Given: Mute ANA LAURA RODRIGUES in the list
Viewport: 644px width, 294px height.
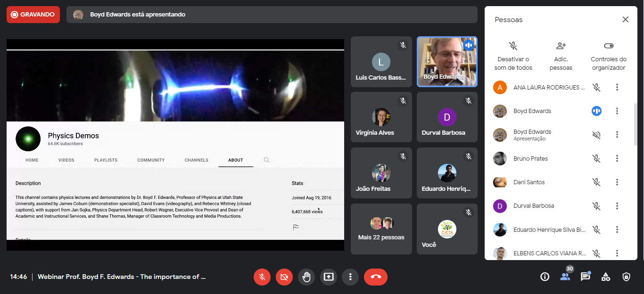Looking at the screenshot, I should click(596, 87).
